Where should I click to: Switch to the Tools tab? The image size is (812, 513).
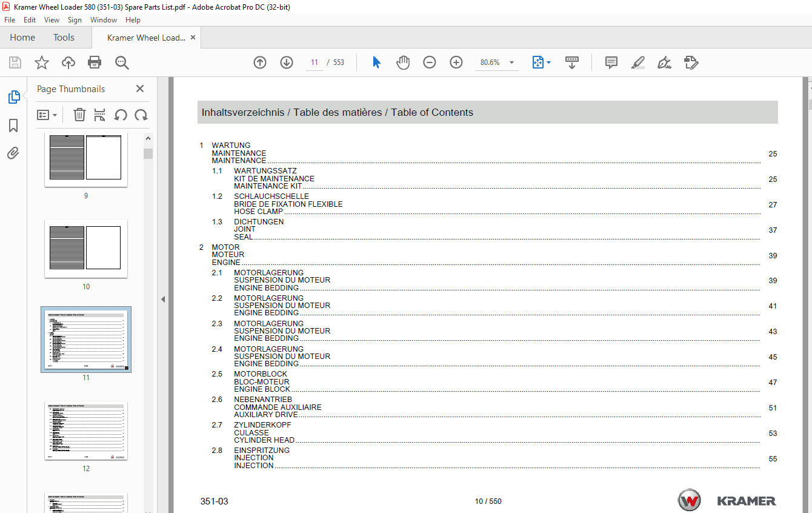point(64,38)
